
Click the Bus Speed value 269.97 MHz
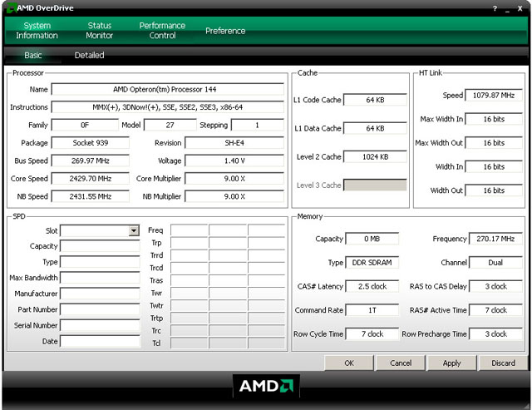[x=91, y=161]
